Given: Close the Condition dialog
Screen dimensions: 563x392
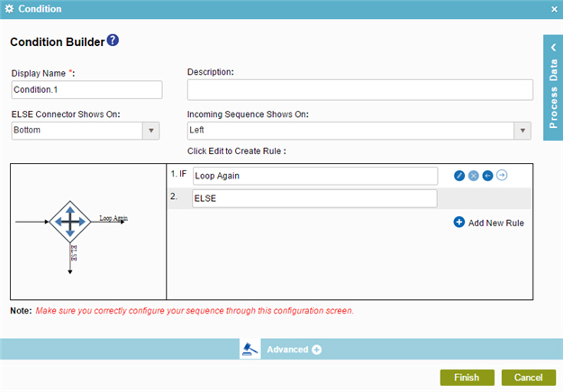Looking at the screenshot, I should [x=554, y=9].
